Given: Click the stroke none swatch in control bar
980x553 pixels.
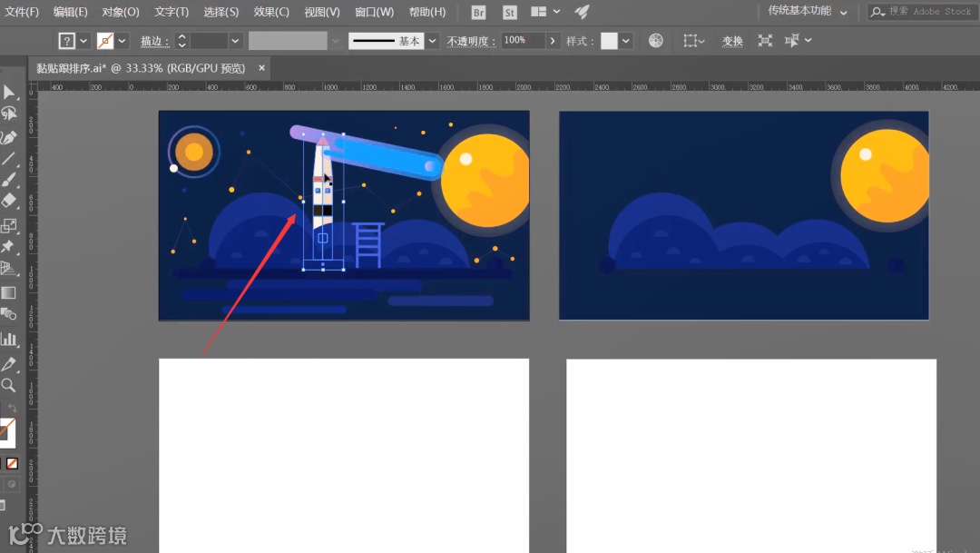Looking at the screenshot, I should [x=105, y=41].
